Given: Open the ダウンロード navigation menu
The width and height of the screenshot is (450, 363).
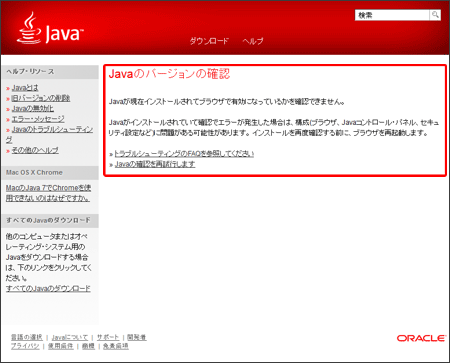Looking at the screenshot, I should [209, 41].
